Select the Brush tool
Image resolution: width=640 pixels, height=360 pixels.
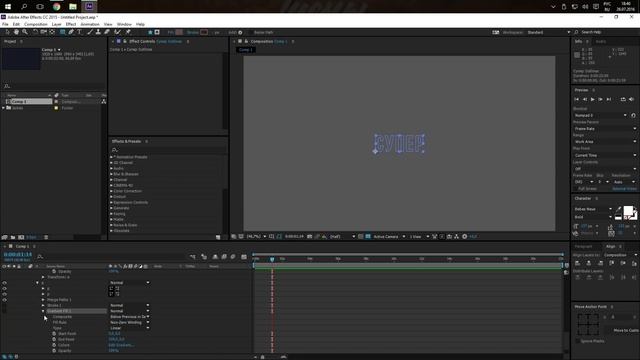pos(90,32)
